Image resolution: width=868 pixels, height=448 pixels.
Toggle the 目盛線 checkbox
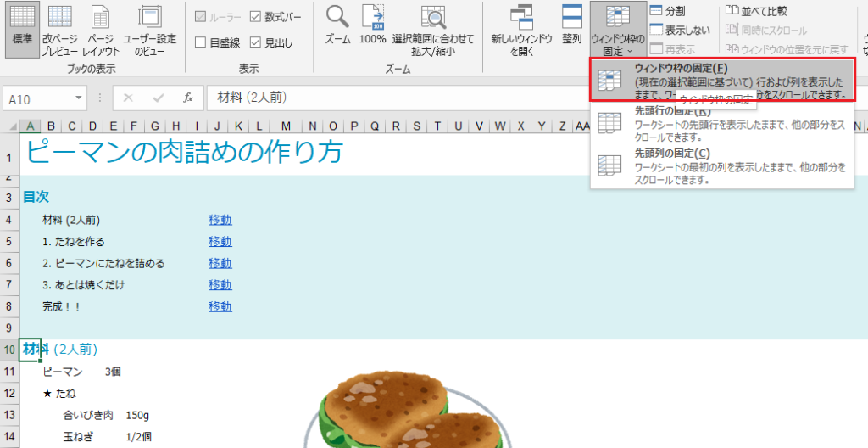click(200, 42)
